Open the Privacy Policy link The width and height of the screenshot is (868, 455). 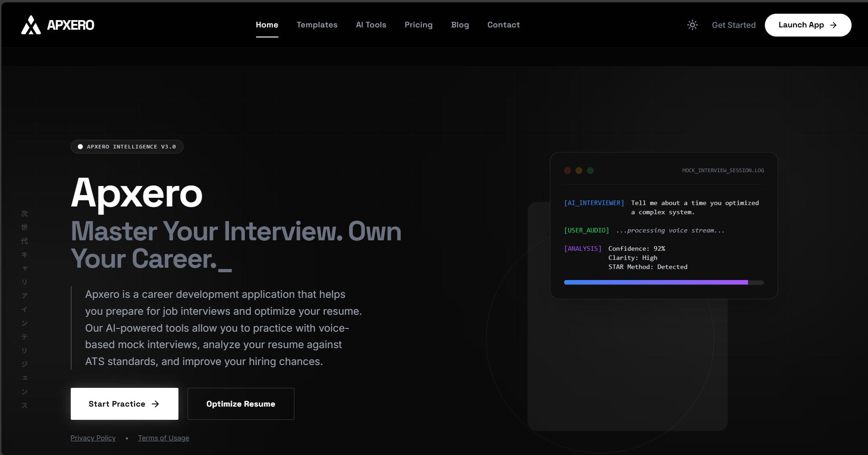pyautogui.click(x=93, y=438)
